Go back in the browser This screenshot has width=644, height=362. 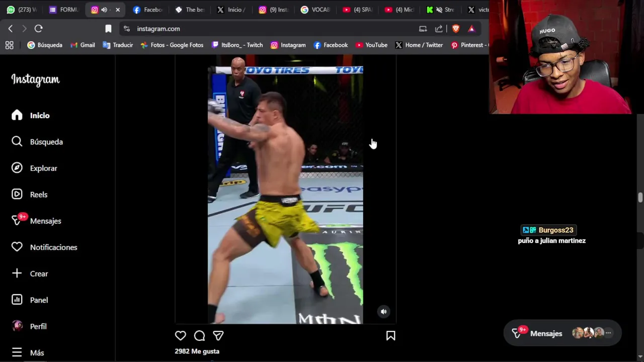(11, 29)
